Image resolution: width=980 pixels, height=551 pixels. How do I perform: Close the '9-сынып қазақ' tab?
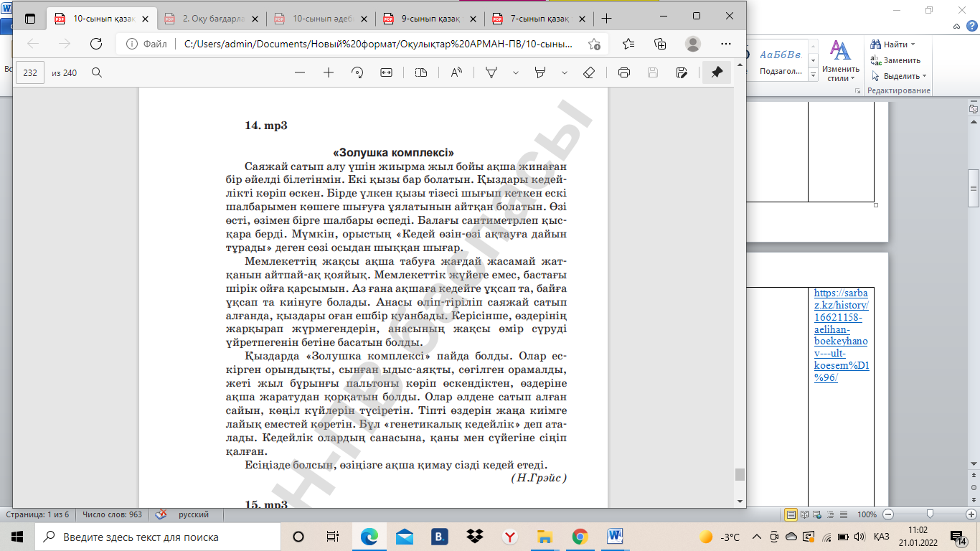coord(473,19)
